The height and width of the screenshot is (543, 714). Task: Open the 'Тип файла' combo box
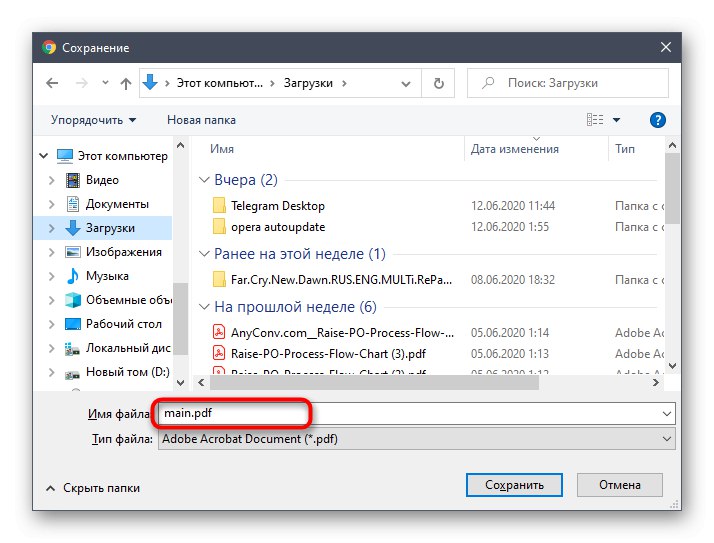pyautogui.click(x=416, y=439)
